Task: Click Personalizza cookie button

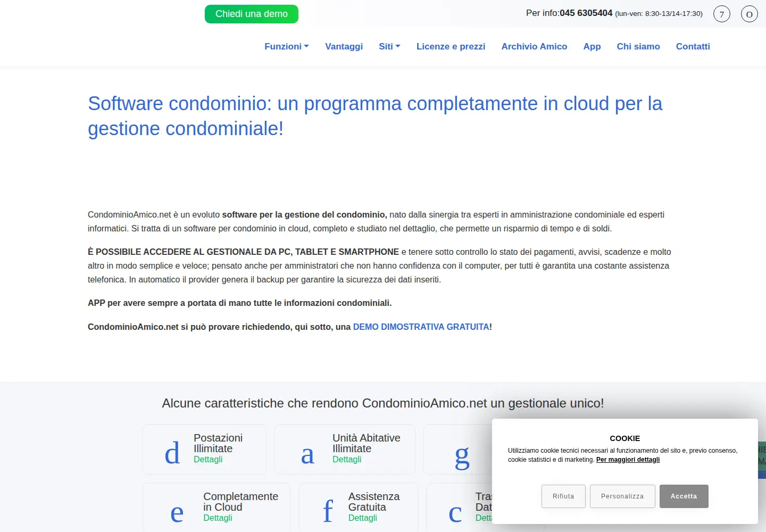Action: [622, 496]
